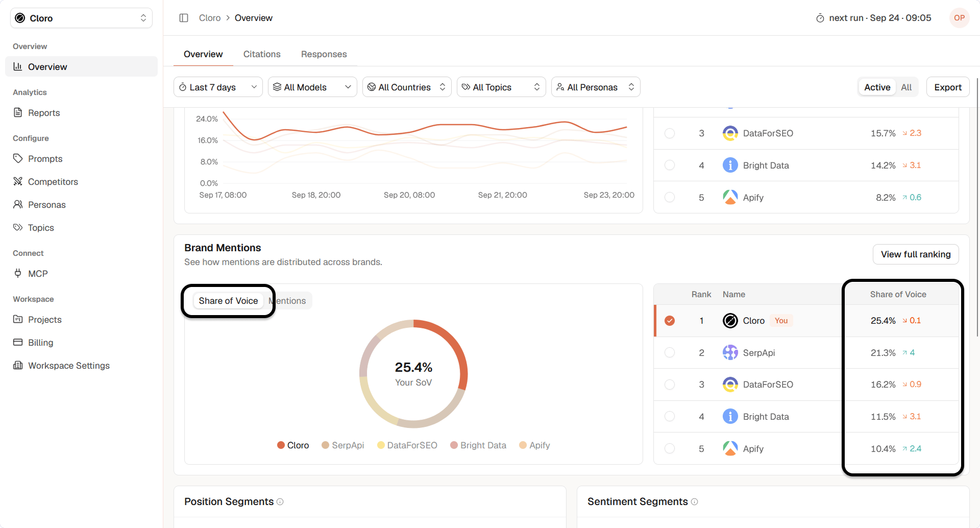
Task: Switch filter to All brands
Action: tap(906, 87)
